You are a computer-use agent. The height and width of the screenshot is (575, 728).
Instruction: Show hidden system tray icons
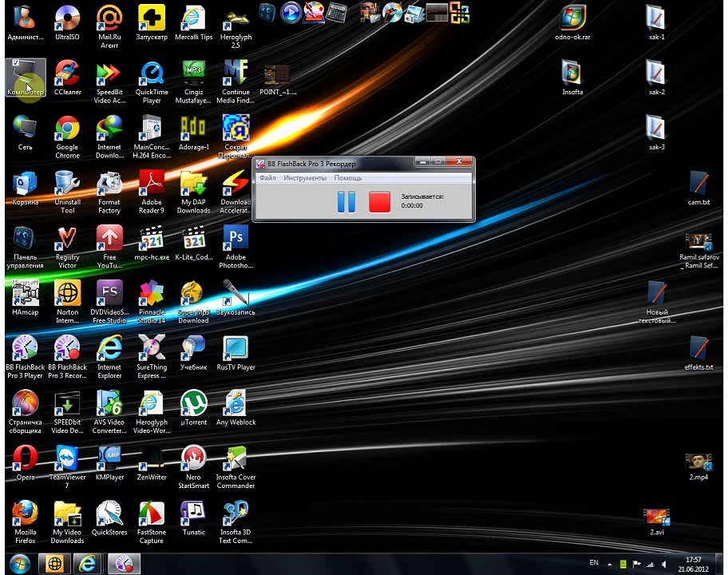tap(609, 565)
